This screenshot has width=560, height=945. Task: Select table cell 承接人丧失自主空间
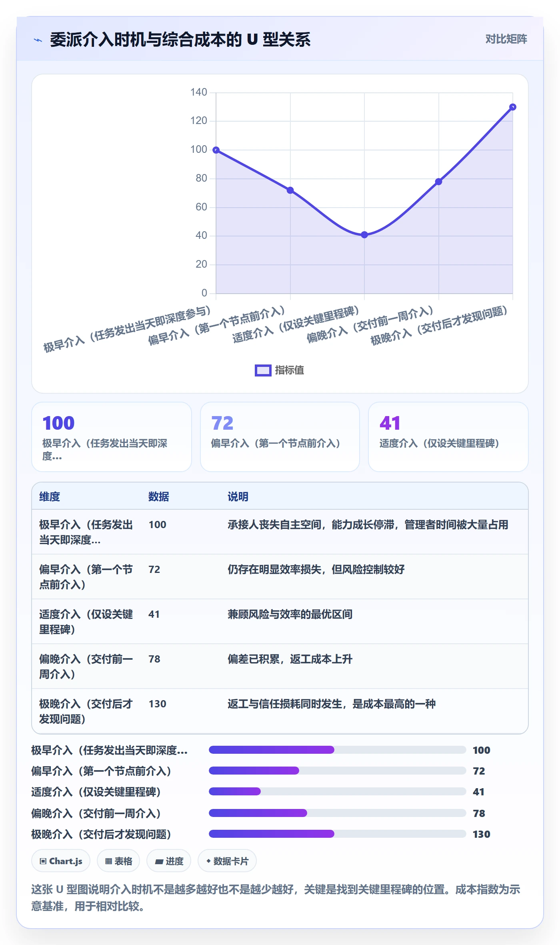368,525
